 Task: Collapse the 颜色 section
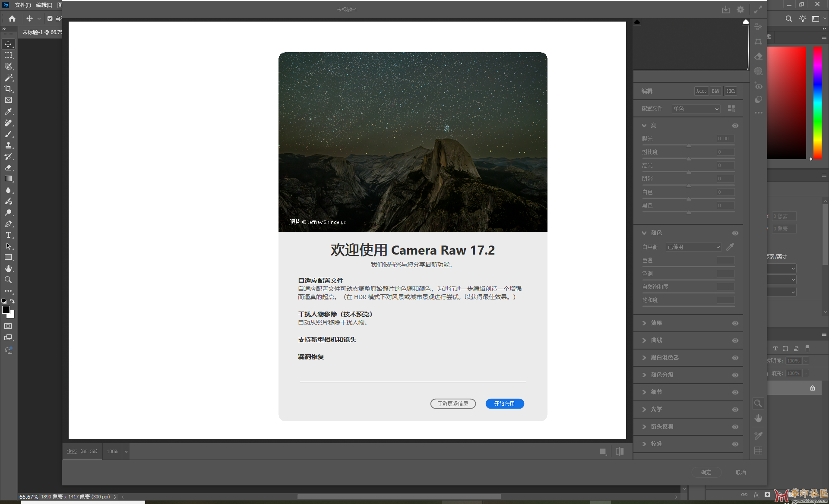tap(644, 233)
